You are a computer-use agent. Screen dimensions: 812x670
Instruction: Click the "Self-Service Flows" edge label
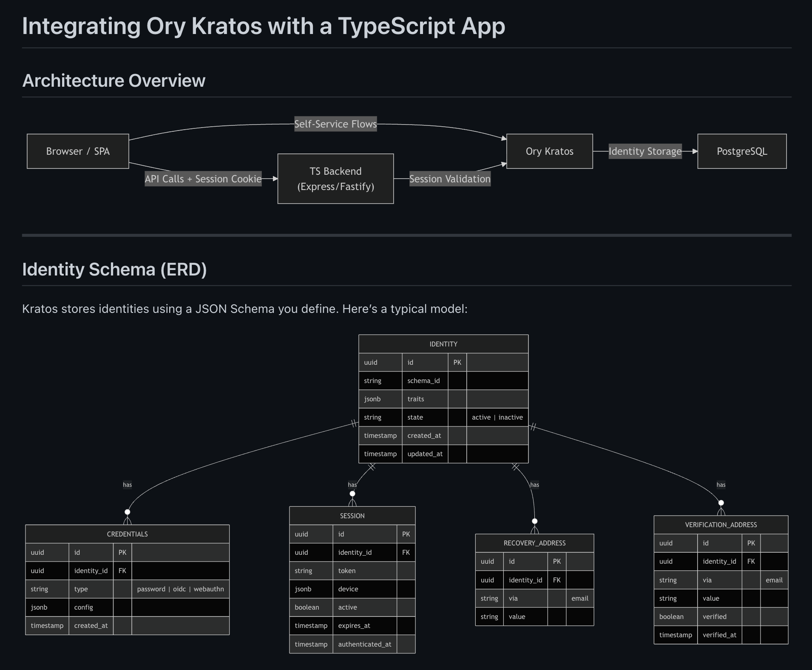pos(335,124)
